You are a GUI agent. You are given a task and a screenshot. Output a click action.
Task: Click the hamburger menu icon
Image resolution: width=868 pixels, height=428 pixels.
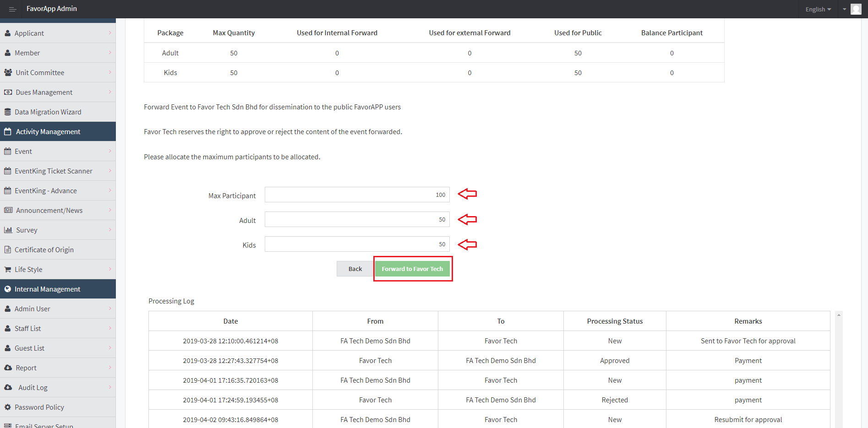12,9
